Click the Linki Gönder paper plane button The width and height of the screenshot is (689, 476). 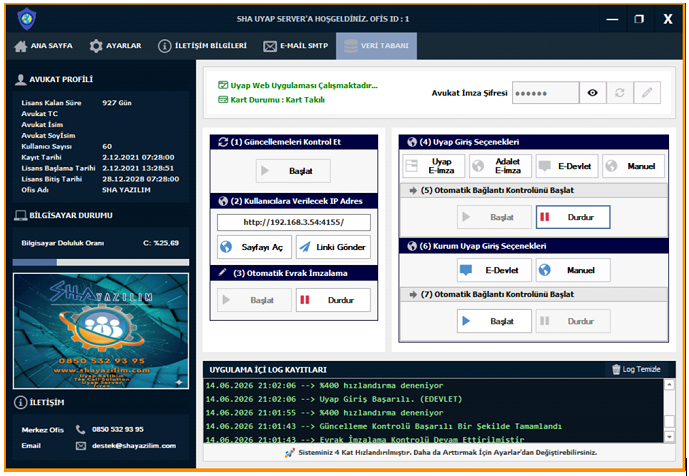(333, 247)
